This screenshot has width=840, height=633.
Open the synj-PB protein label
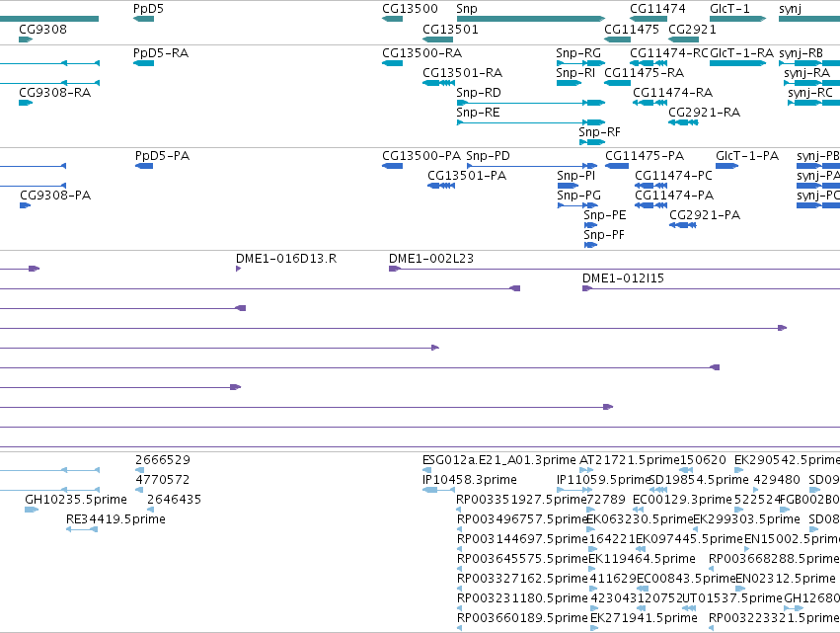[x=818, y=156]
